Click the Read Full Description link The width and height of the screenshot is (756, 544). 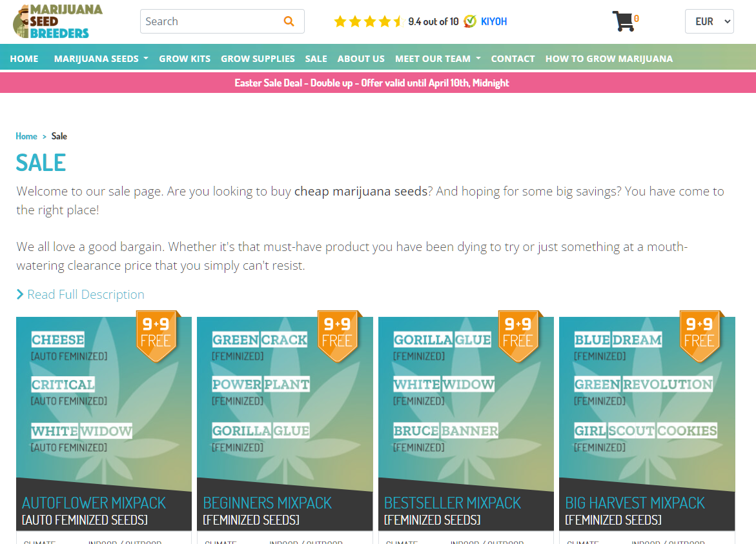(86, 294)
